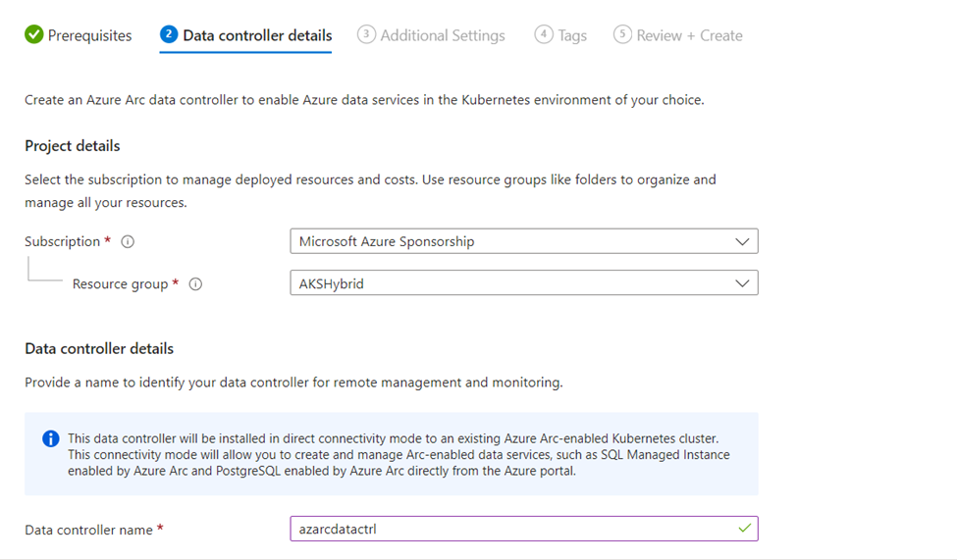
Task: Jump to the Review + Create tab
Action: coord(678,35)
